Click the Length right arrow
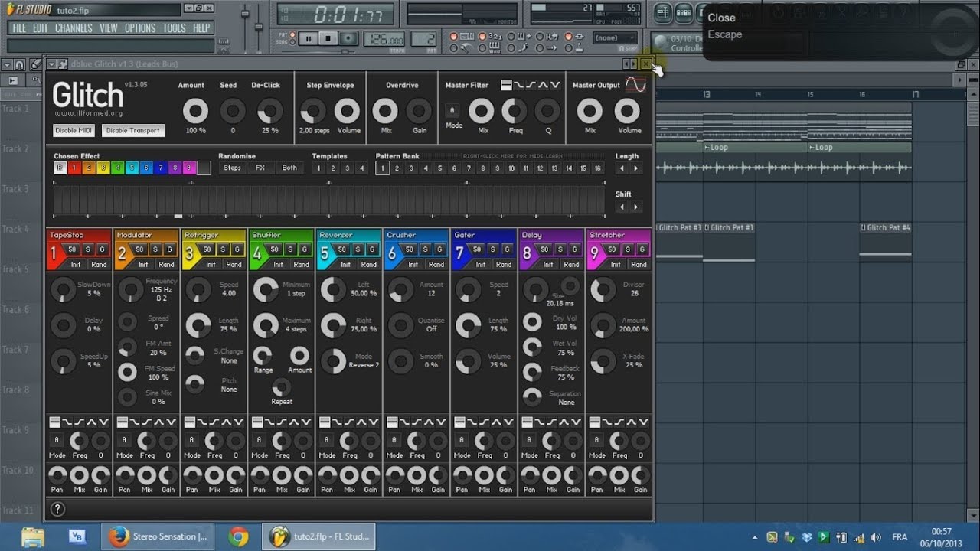Viewport: 980px width, 551px height. point(635,168)
